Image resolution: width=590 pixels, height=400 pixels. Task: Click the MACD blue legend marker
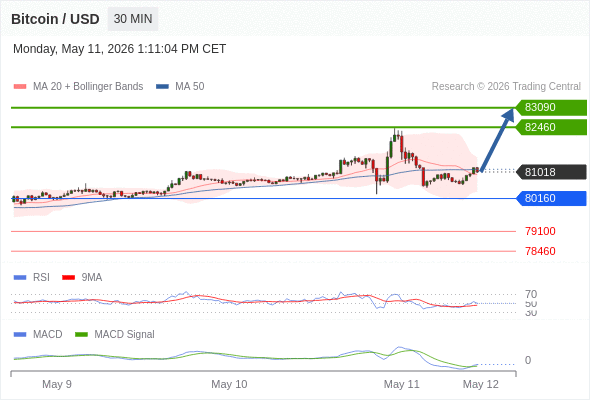[20, 334]
